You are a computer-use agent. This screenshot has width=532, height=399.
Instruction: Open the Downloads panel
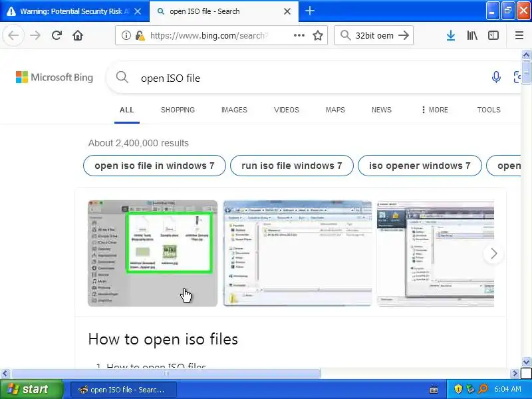451,35
